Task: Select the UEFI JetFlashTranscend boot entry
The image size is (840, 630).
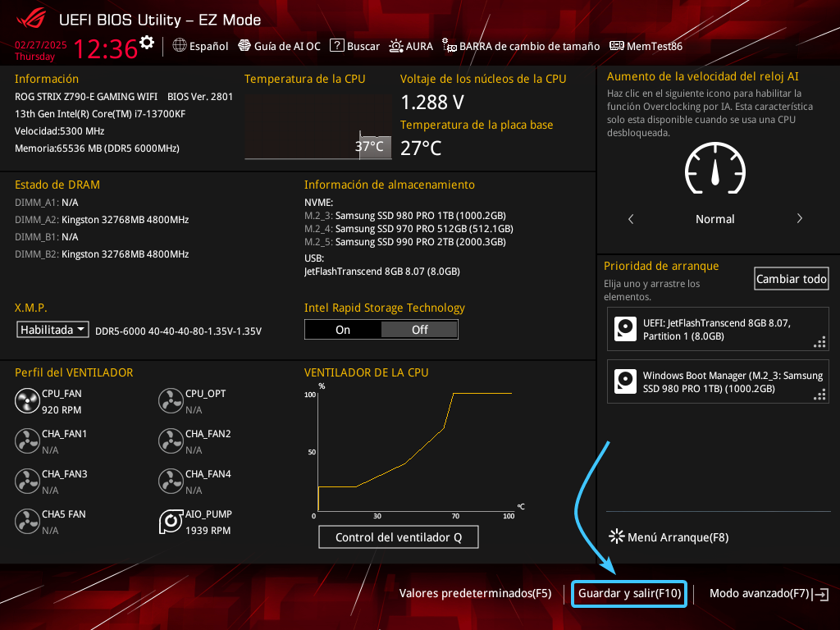Action: click(718, 329)
